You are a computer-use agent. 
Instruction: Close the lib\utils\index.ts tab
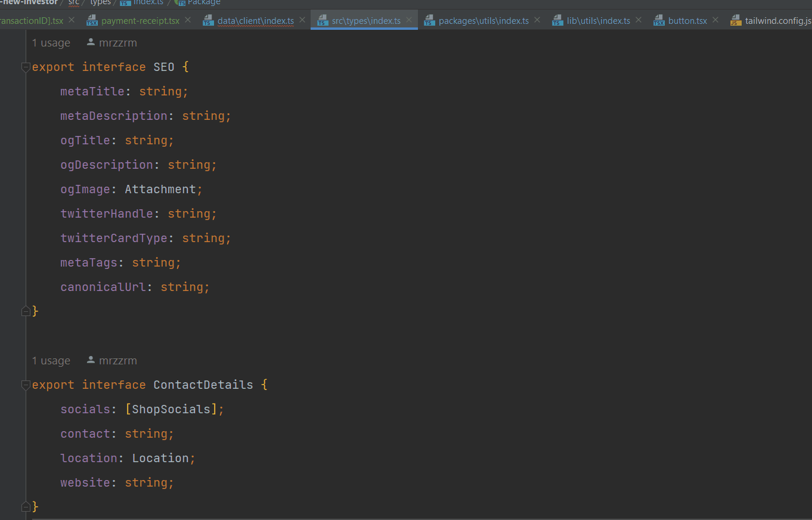(x=639, y=20)
